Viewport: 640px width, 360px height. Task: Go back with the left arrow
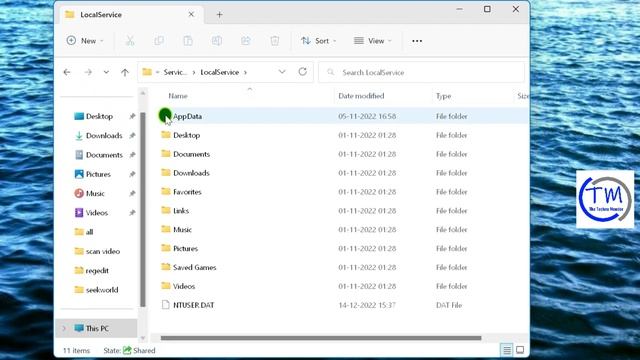point(67,72)
